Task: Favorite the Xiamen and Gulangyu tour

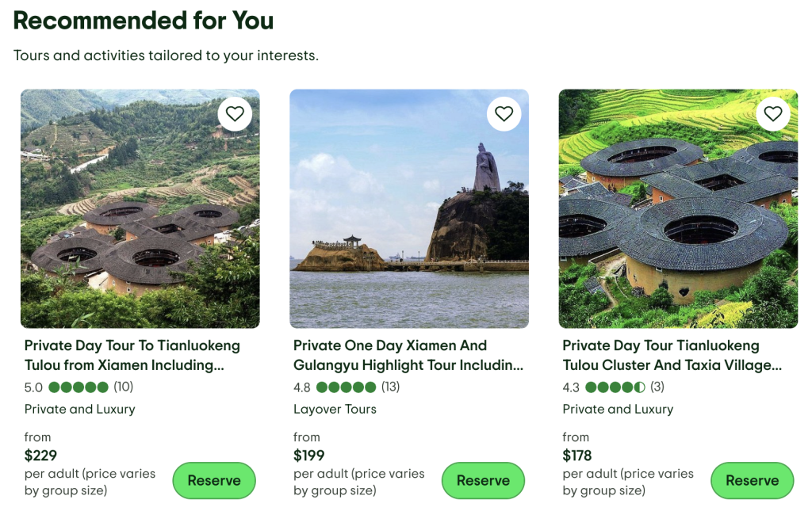Action: pyautogui.click(x=504, y=114)
